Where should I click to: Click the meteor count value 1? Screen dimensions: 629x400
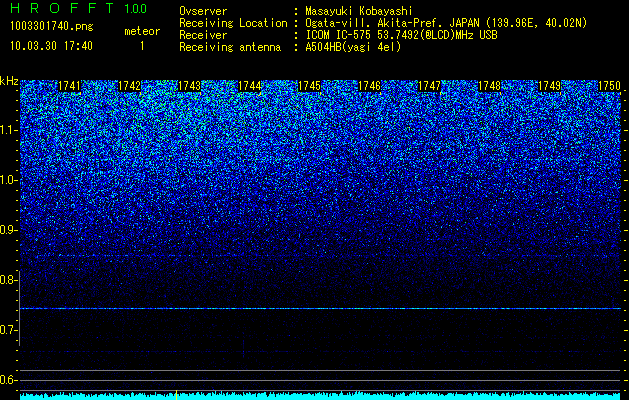pyautogui.click(x=142, y=46)
